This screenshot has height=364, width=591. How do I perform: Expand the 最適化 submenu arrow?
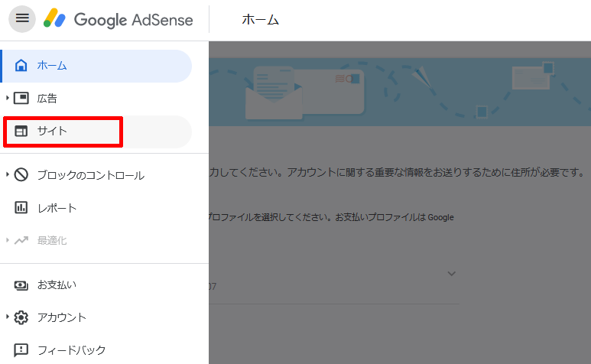pos(7,240)
